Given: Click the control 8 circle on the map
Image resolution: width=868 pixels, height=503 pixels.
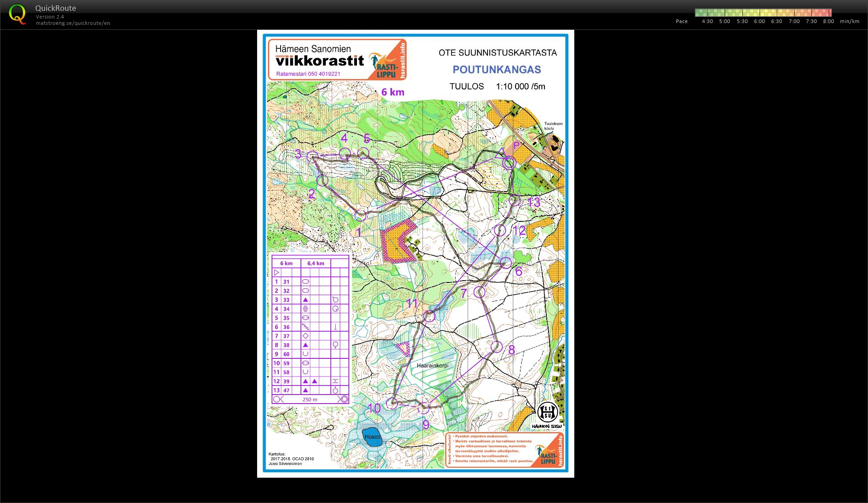Looking at the screenshot, I should pos(497,347).
